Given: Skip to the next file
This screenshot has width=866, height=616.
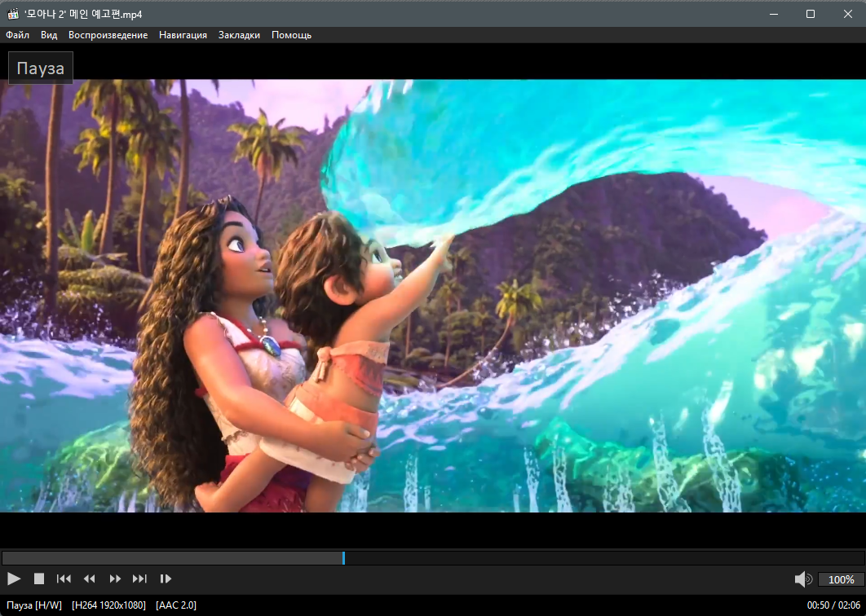Looking at the screenshot, I should (x=139, y=579).
